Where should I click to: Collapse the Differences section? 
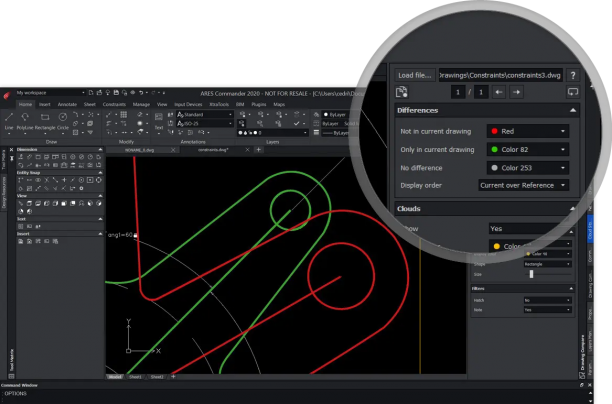[x=573, y=110]
